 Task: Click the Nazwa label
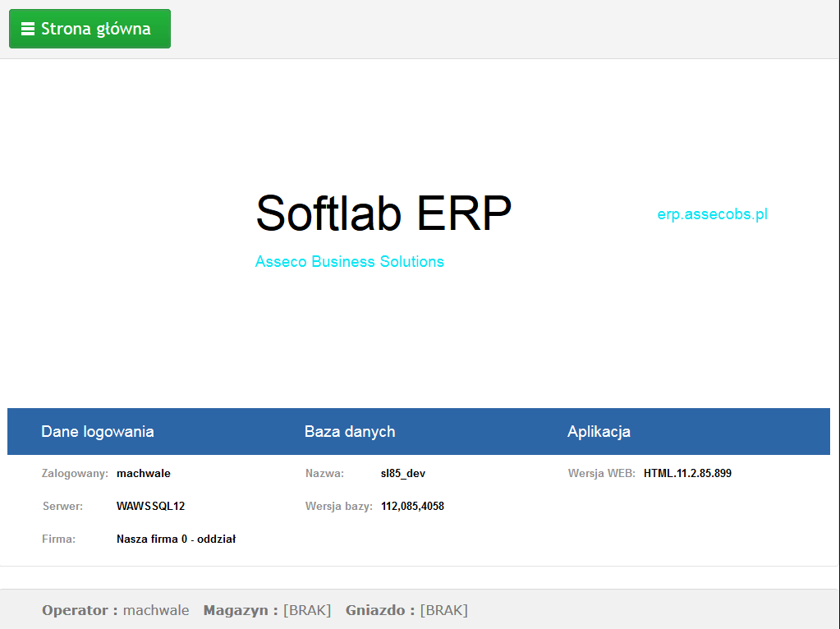(x=324, y=474)
